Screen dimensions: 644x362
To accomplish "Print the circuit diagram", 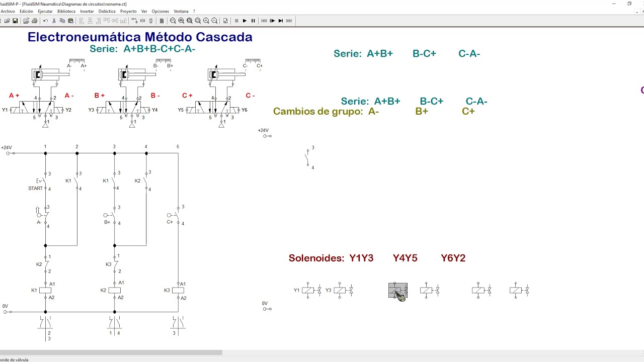I will pos(34,21).
